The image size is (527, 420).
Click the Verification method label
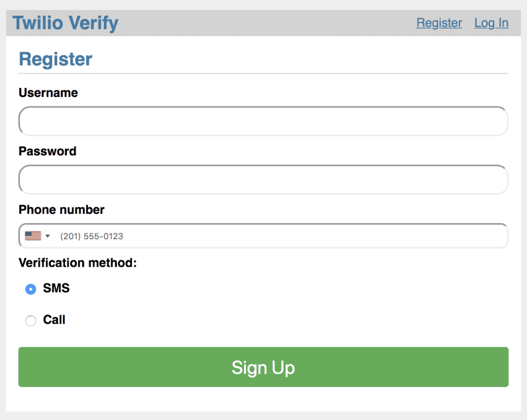click(x=77, y=262)
